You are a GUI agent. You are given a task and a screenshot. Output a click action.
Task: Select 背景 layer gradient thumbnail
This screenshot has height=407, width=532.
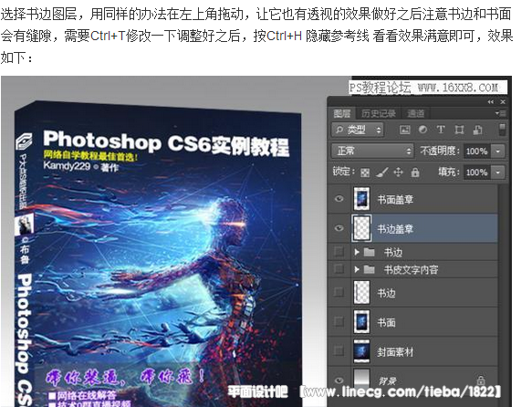361,380
